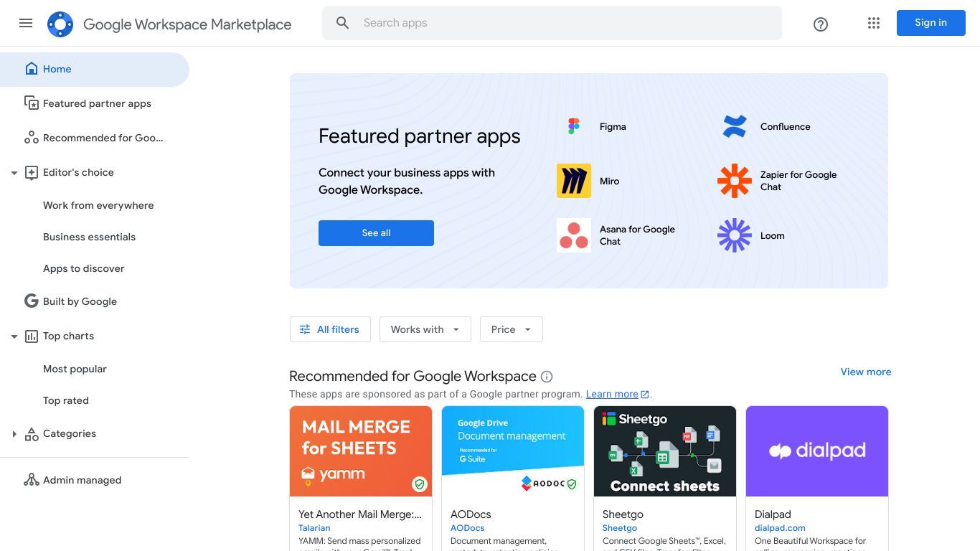Click the Recommended for Google sidebar icon
Viewport: 980px width, 551px height.
[x=32, y=138]
